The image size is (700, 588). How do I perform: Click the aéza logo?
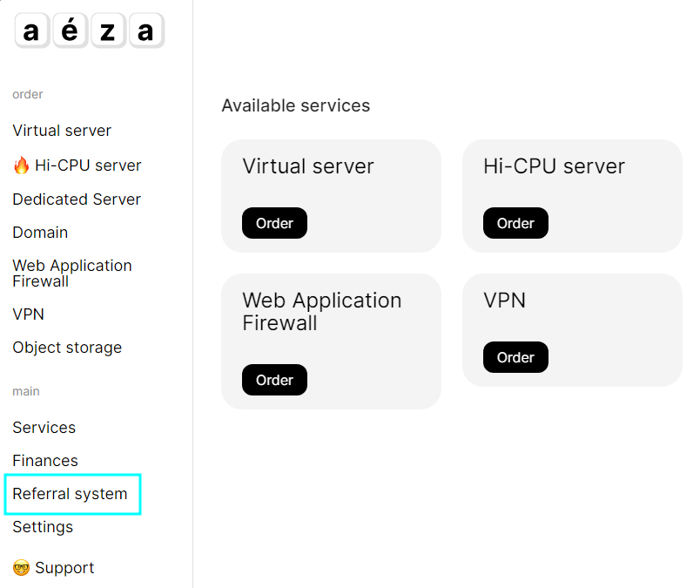(x=89, y=32)
